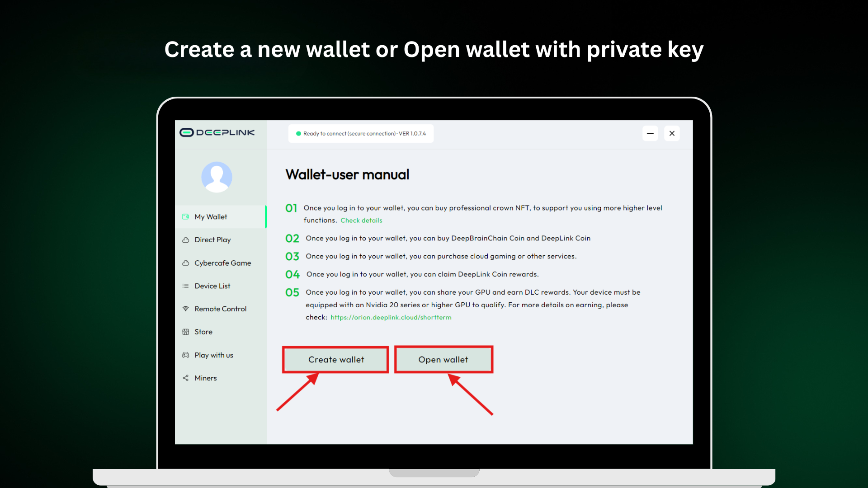The image size is (868, 488).
Task: Go to Cybercafe Game
Action: (221, 263)
